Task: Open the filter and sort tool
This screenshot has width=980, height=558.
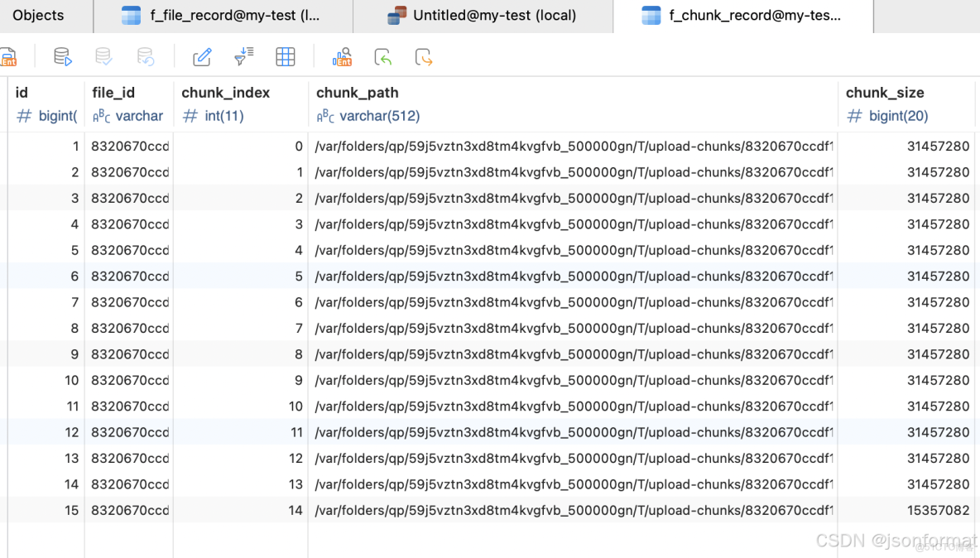Action: click(x=243, y=56)
